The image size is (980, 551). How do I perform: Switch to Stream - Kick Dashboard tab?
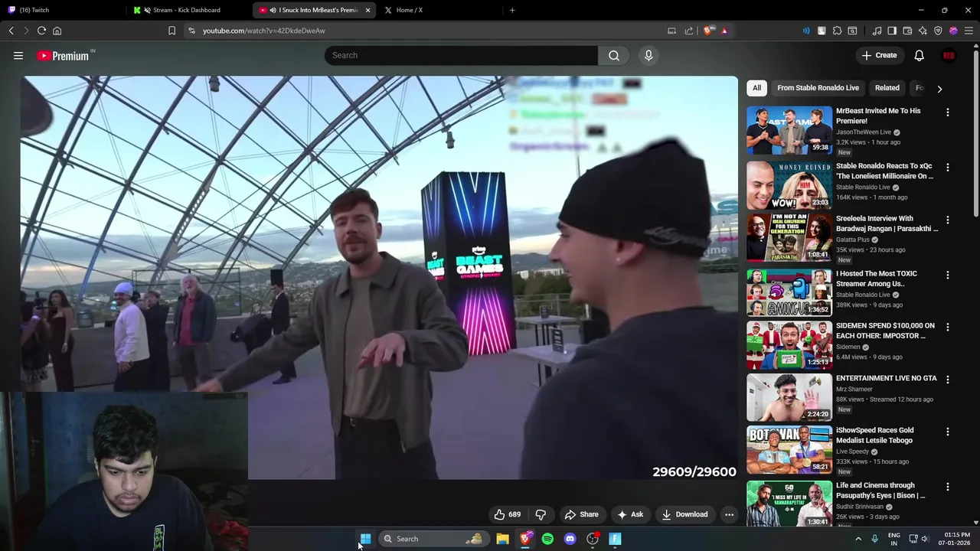pos(188,10)
